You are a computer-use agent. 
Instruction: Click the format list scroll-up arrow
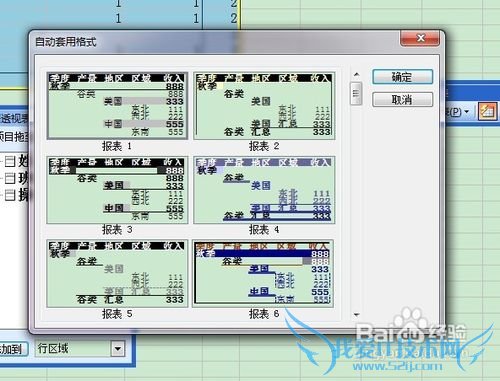(356, 75)
